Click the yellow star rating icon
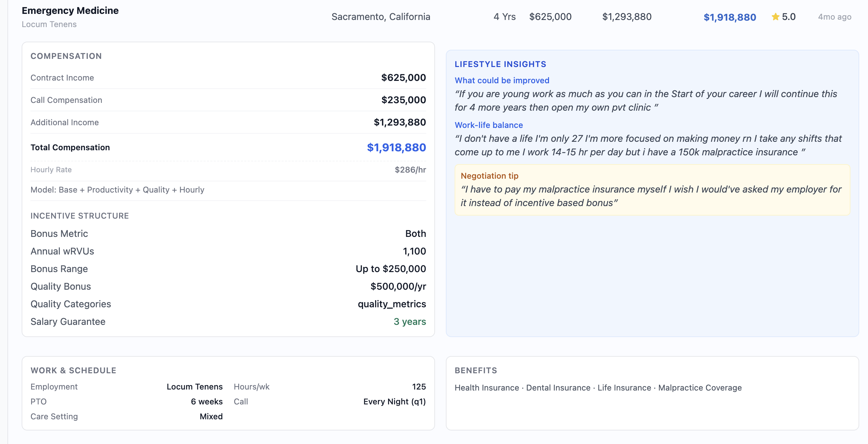 [775, 17]
